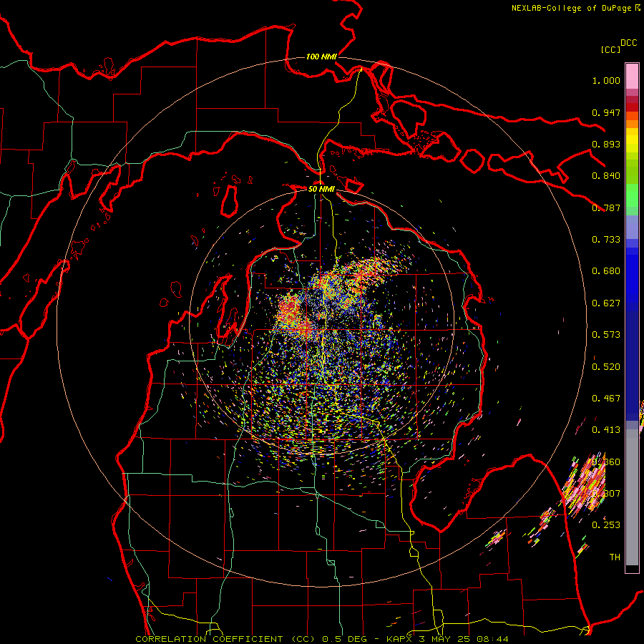This screenshot has width=644, height=644.
Task: Click the 0.947 scale value
Action: pyautogui.click(x=606, y=112)
